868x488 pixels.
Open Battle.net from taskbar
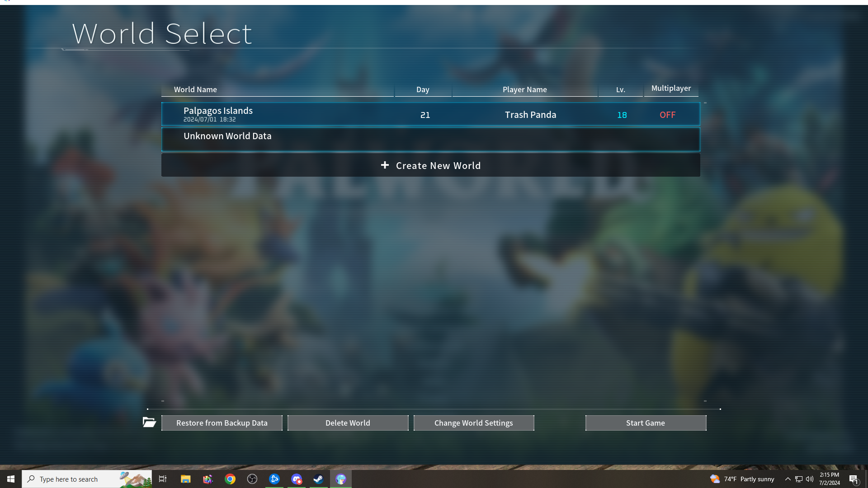tap(274, 479)
